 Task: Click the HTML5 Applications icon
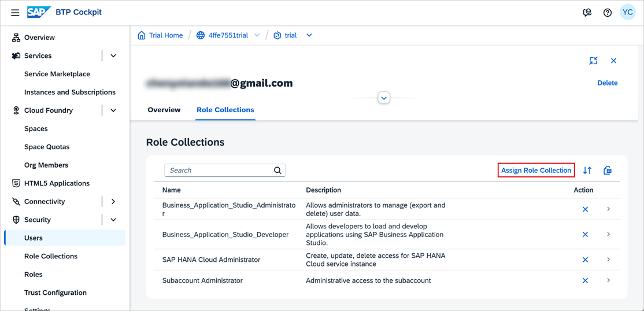click(16, 183)
